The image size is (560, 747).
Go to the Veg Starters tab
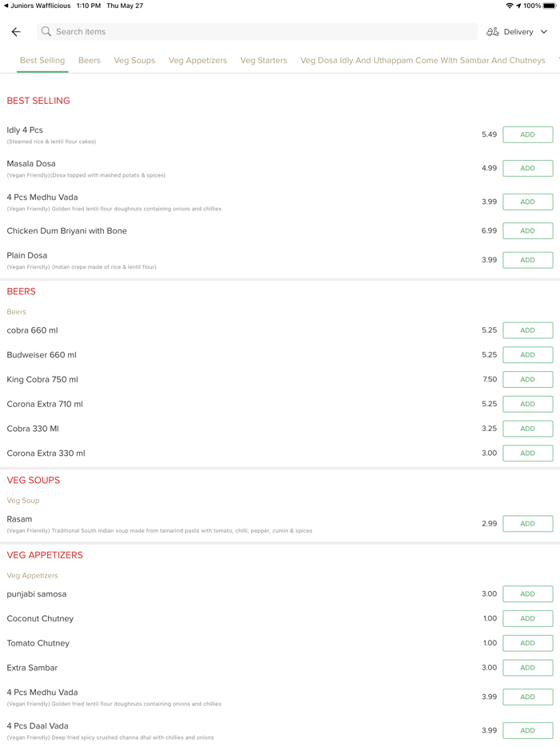[263, 61]
